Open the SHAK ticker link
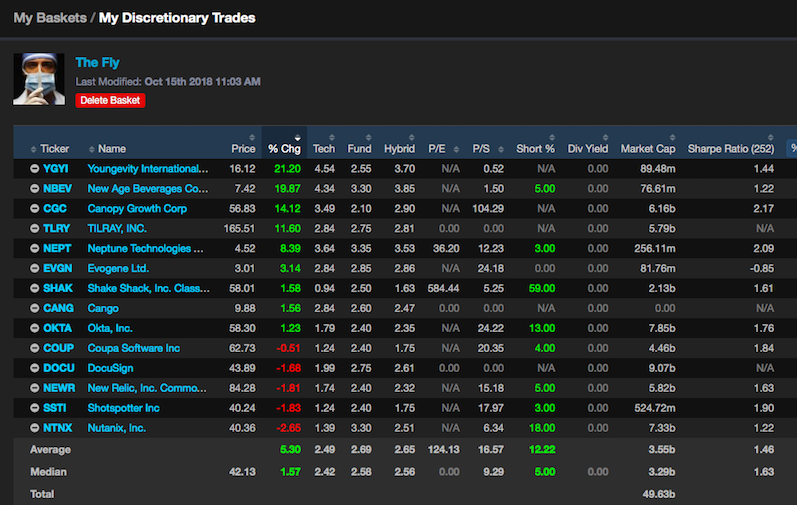The image size is (797, 505). coord(58,288)
